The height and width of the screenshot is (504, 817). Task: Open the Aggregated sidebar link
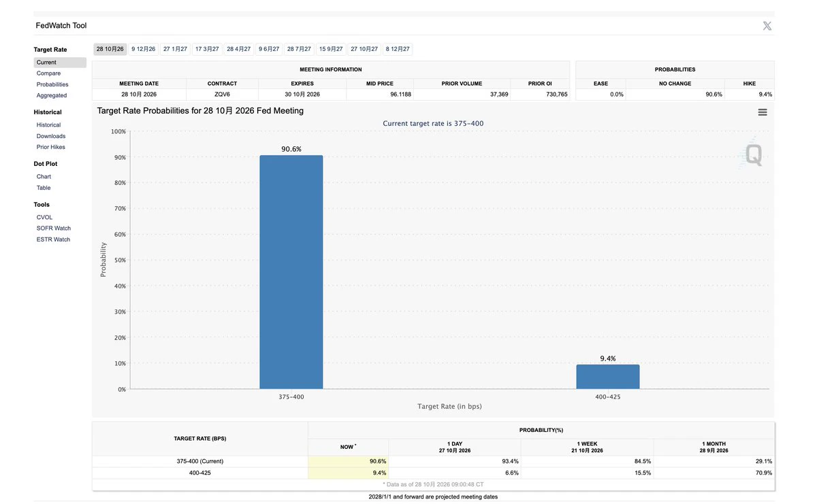pyautogui.click(x=52, y=95)
